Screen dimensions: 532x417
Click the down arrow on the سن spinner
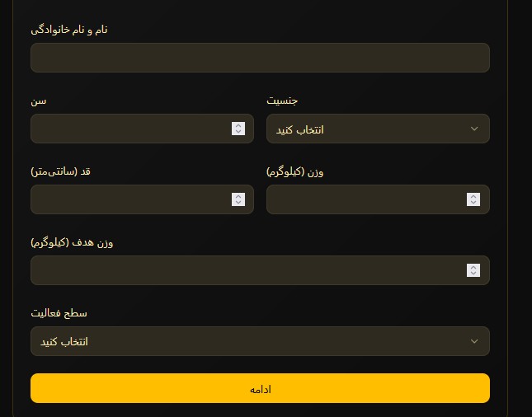pos(238,132)
